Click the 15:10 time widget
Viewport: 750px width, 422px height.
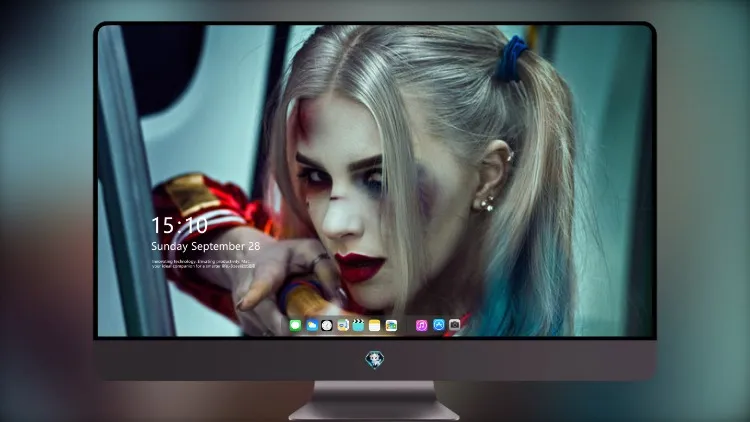click(x=179, y=225)
